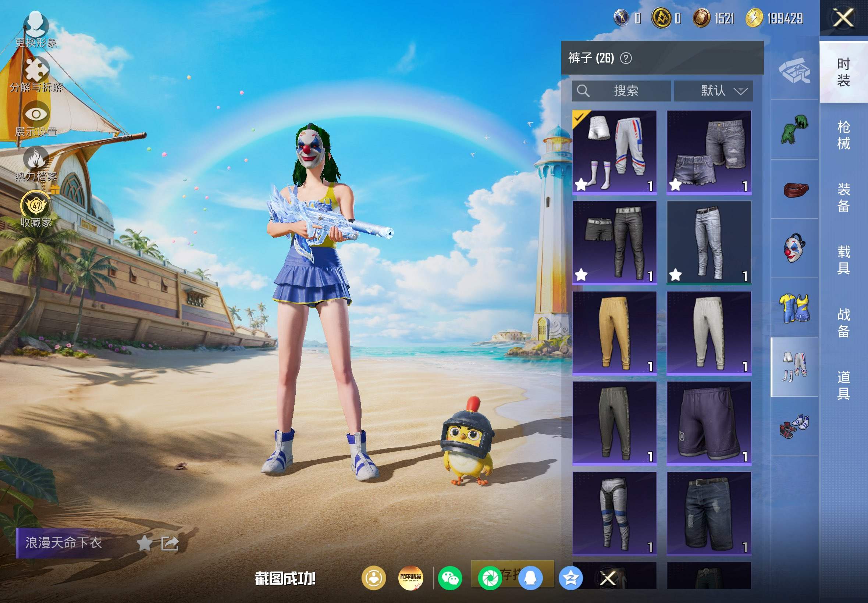Share screenshot to 和平精英 community
The image size is (868, 603).
tap(411, 578)
